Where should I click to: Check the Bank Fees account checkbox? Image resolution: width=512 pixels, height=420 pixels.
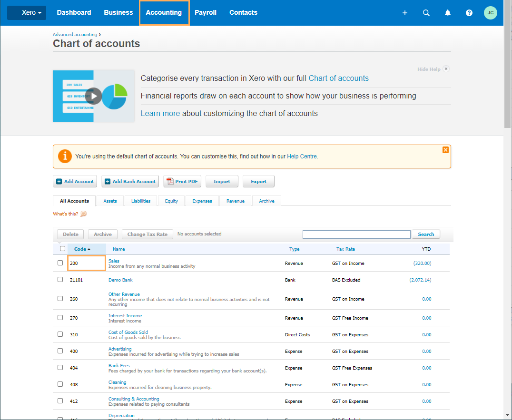tap(60, 368)
